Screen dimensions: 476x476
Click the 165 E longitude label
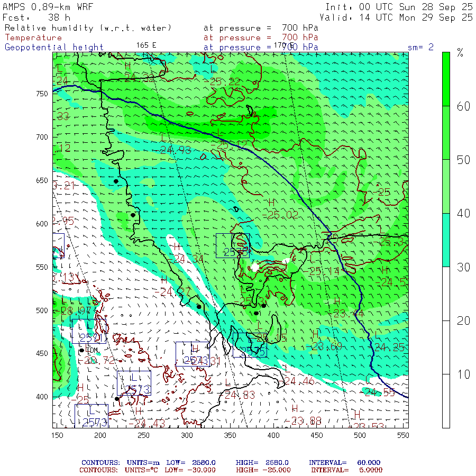point(146,45)
